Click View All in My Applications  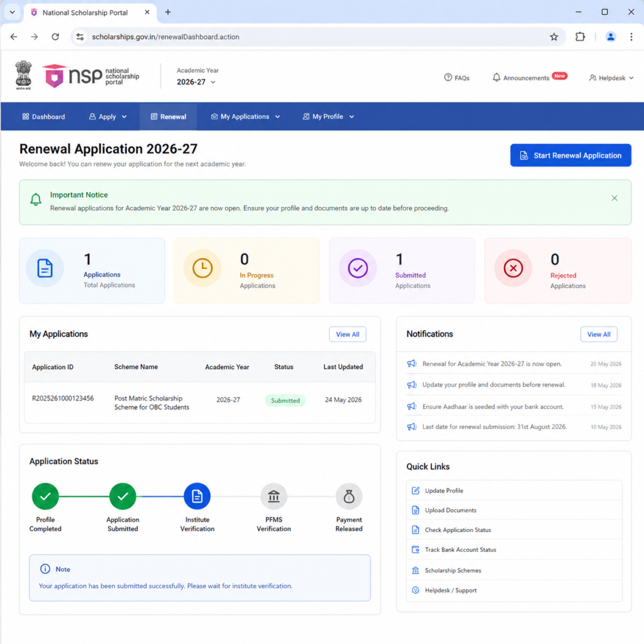(347, 335)
